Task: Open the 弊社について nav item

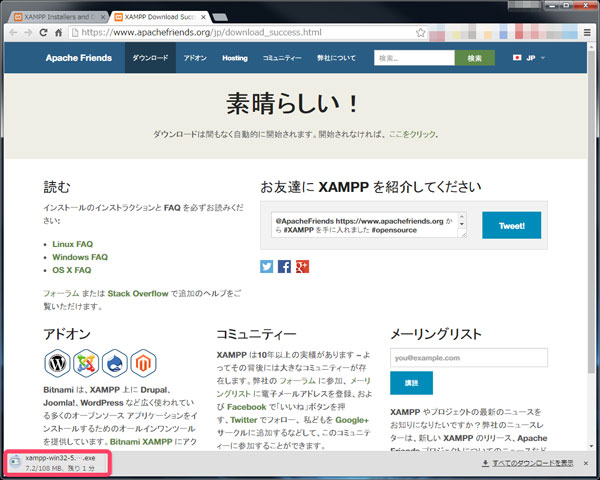Action: click(336, 58)
